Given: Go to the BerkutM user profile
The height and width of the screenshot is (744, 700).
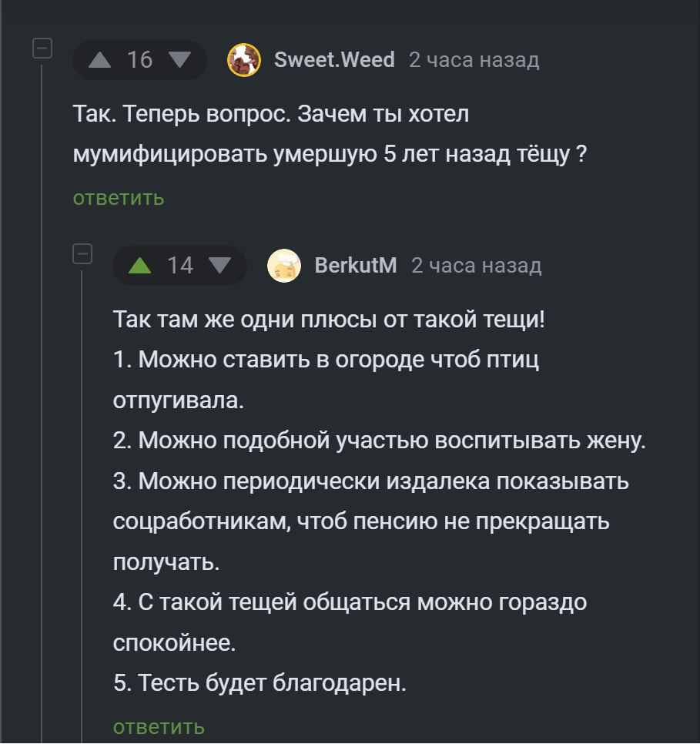Looking at the screenshot, I should coord(356,266).
